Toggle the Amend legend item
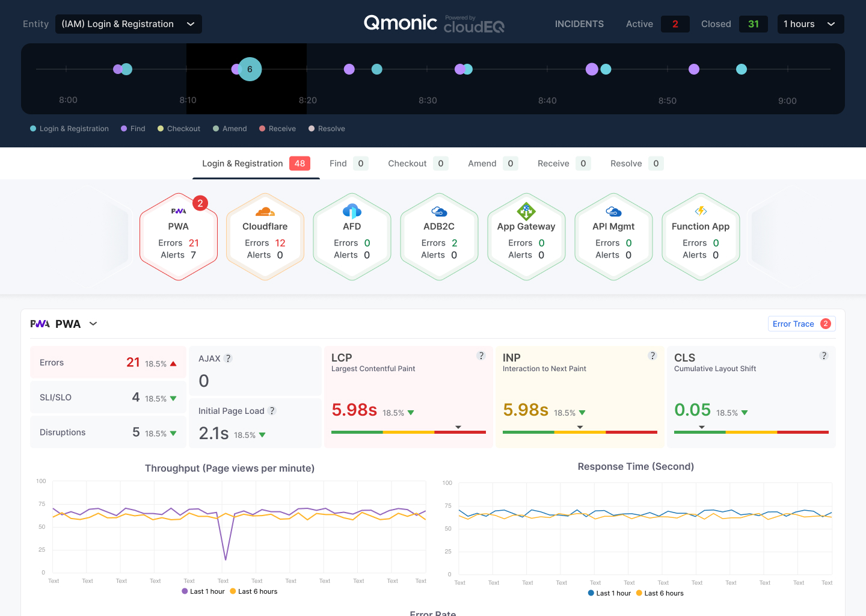Image resolution: width=866 pixels, height=616 pixels. (x=230, y=129)
